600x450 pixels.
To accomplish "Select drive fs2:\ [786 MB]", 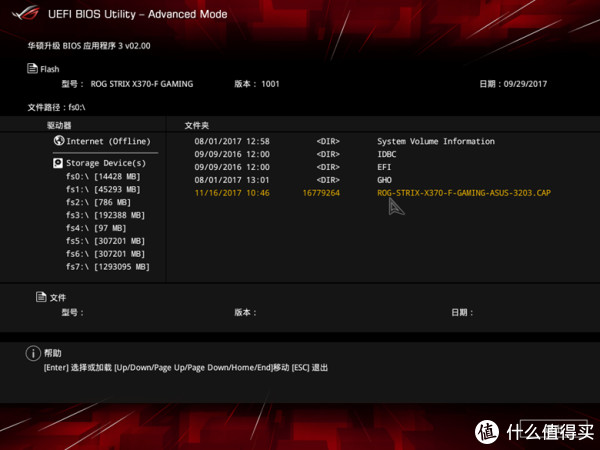I will (x=98, y=202).
